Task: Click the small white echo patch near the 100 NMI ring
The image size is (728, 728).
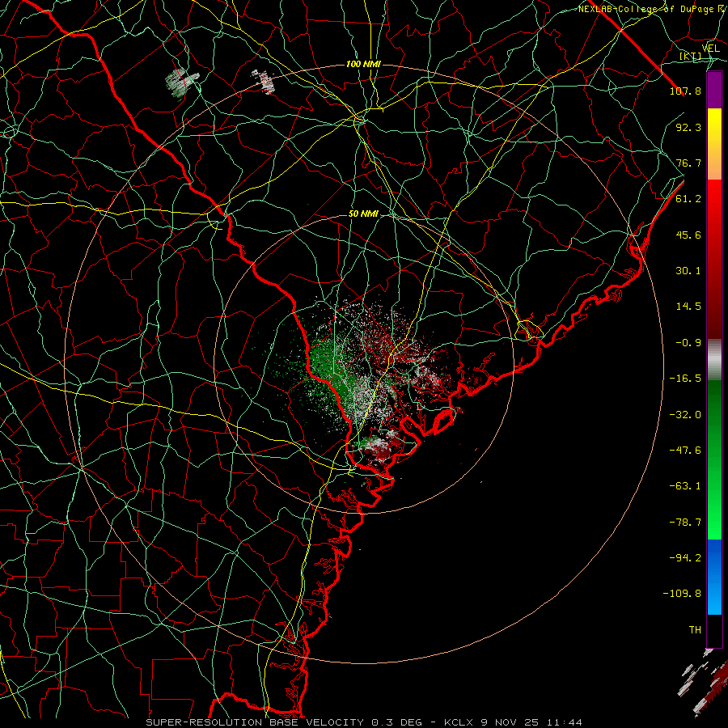Action: pos(264,81)
